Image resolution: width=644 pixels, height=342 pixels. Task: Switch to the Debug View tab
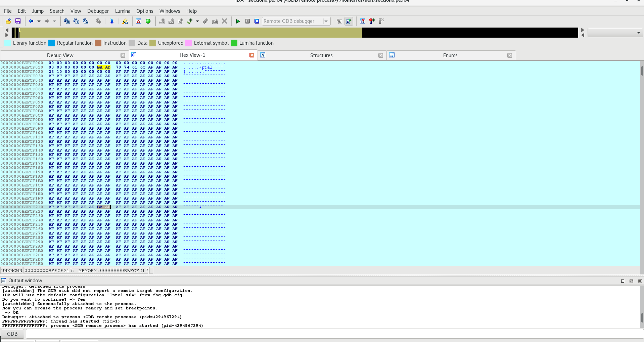coord(60,55)
